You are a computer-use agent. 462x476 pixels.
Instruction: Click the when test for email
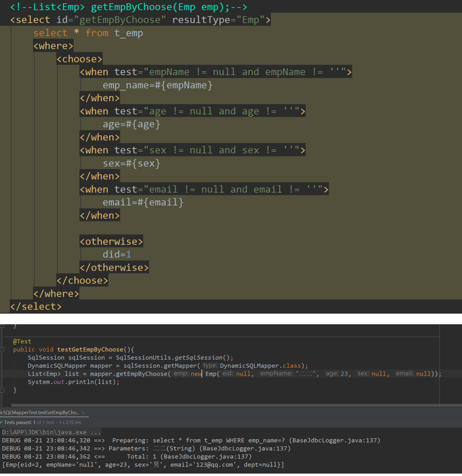tap(204, 190)
